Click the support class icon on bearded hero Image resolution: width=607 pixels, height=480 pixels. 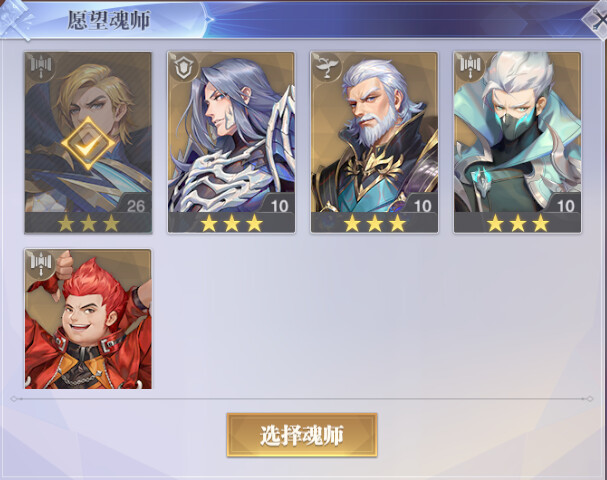click(x=328, y=67)
